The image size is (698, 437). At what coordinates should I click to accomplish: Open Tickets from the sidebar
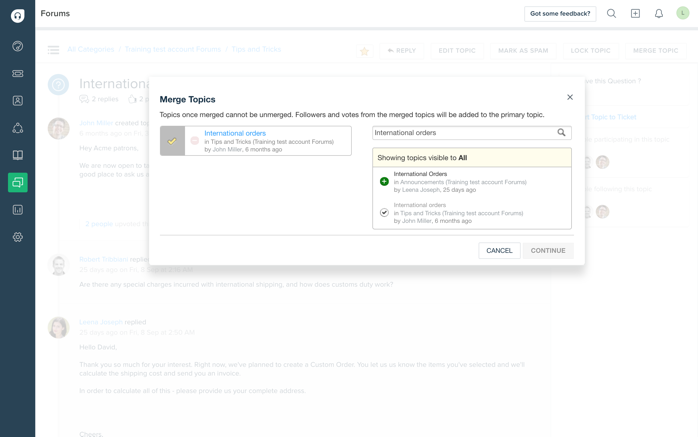(x=17, y=74)
